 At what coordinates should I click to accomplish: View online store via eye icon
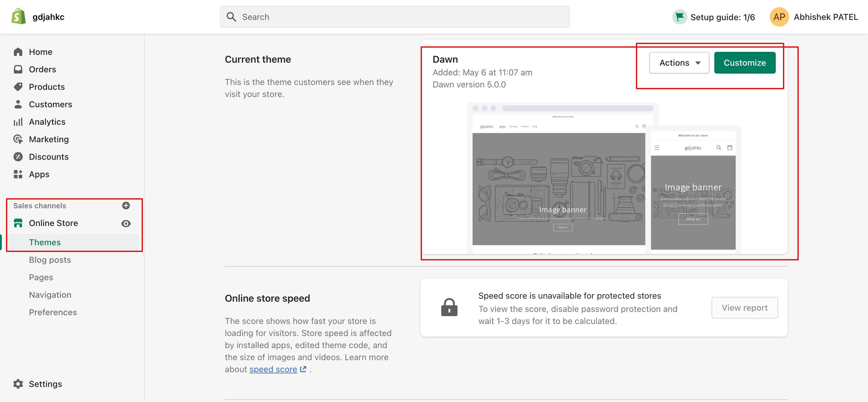[x=126, y=223]
